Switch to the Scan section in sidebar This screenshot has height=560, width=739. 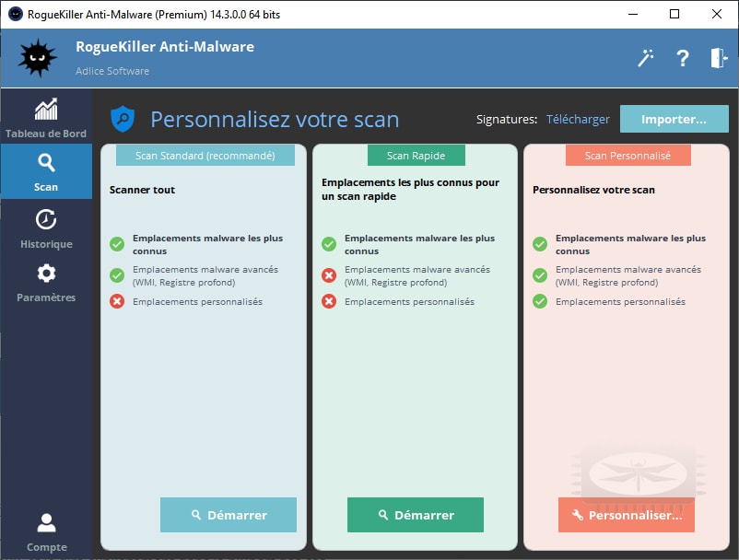pyautogui.click(x=46, y=171)
